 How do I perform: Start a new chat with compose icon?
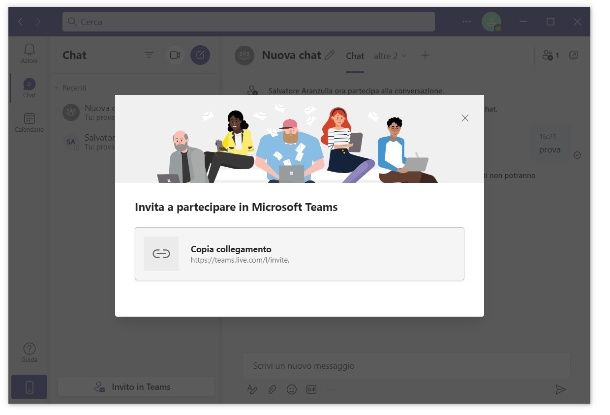point(200,55)
